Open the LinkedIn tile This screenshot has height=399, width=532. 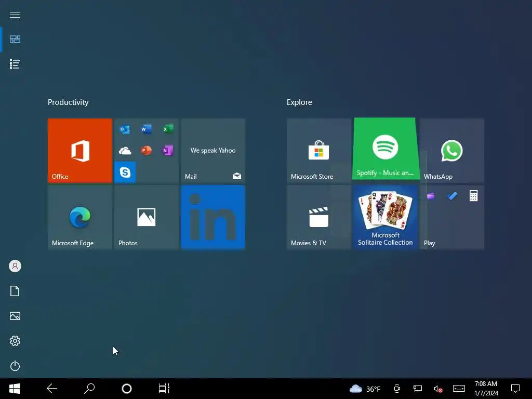click(x=212, y=217)
